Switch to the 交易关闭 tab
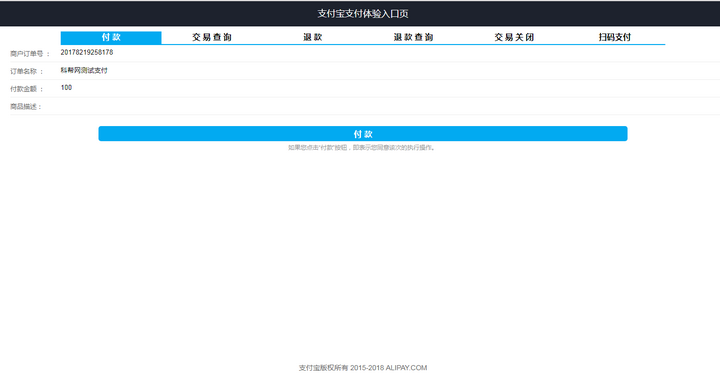The image size is (720, 380). [x=514, y=38]
